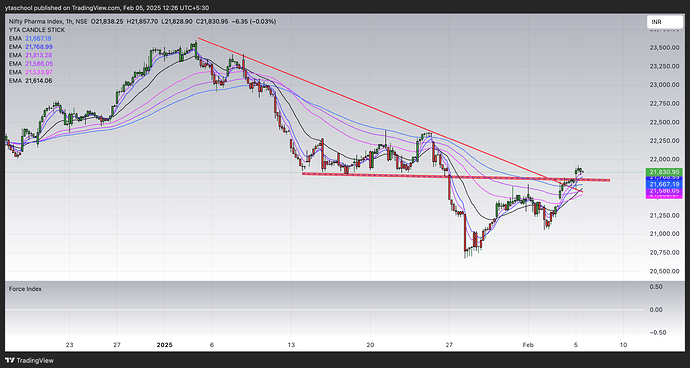The height and width of the screenshot is (368, 690).
Task: Click date 23 on the time axis
Action: (69, 344)
